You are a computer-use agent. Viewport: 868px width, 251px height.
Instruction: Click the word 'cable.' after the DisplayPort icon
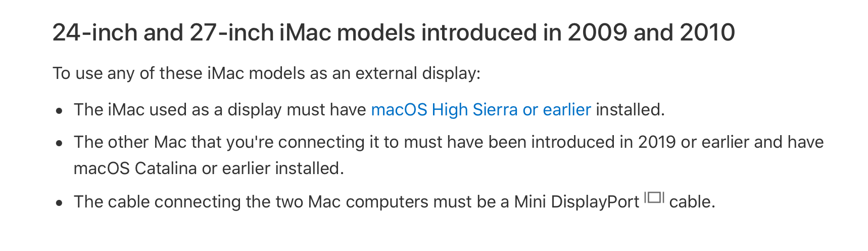click(692, 202)
